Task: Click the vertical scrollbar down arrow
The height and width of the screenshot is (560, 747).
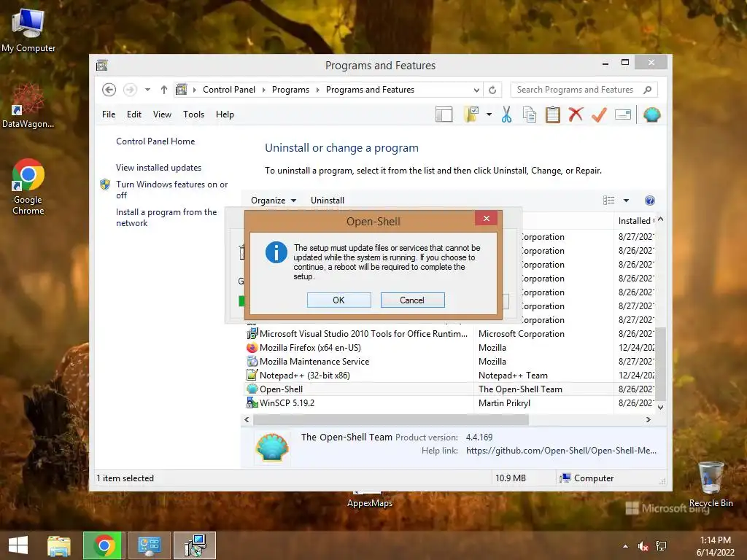Action: click(660, 407)
